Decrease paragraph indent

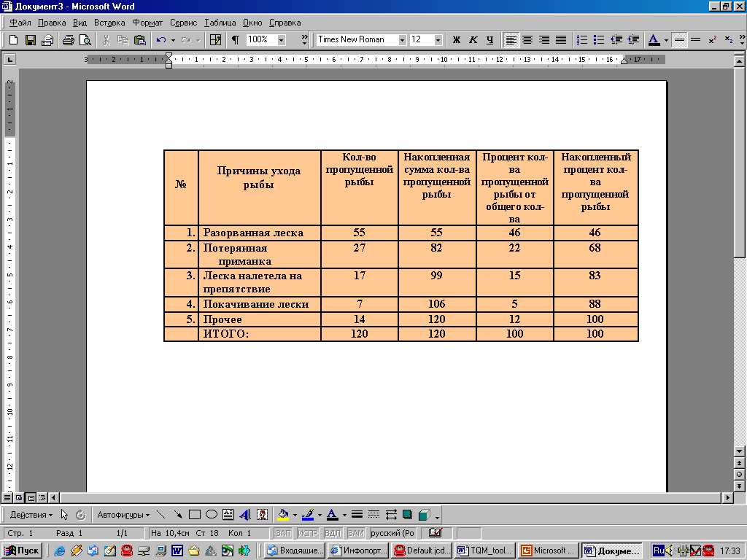(x=616, y=40)
